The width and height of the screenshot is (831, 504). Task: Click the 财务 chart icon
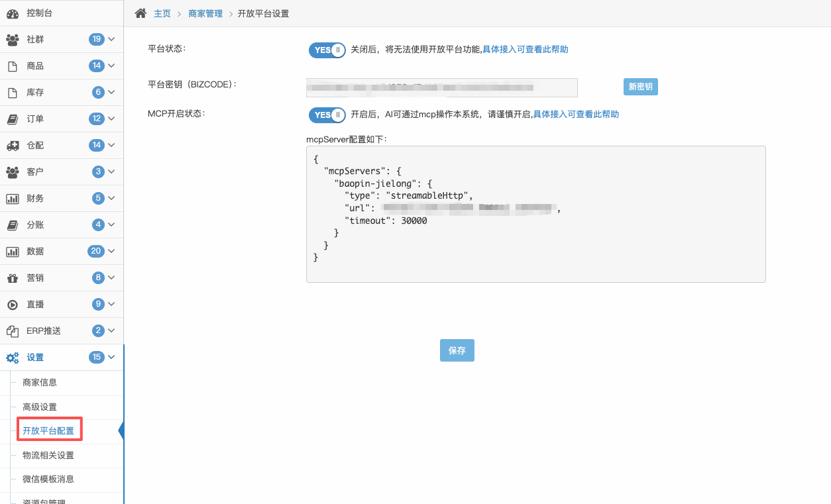point(13,199)
